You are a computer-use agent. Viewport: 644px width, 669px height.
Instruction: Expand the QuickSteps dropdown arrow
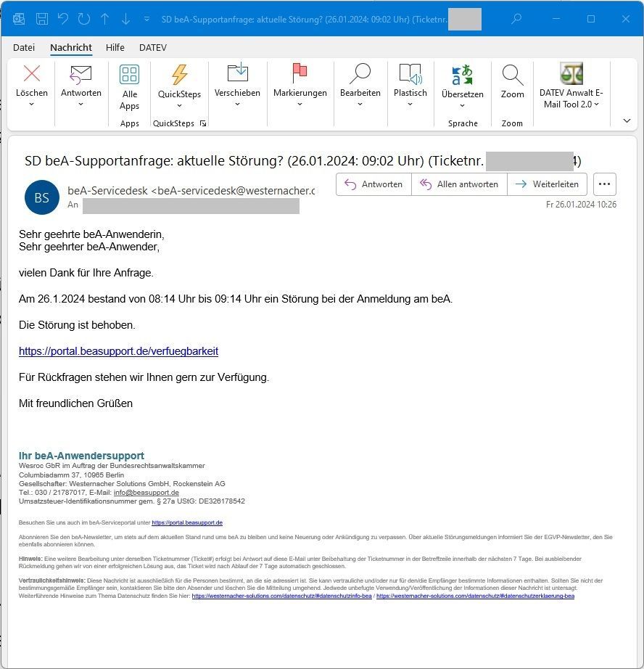click(180, 105)
